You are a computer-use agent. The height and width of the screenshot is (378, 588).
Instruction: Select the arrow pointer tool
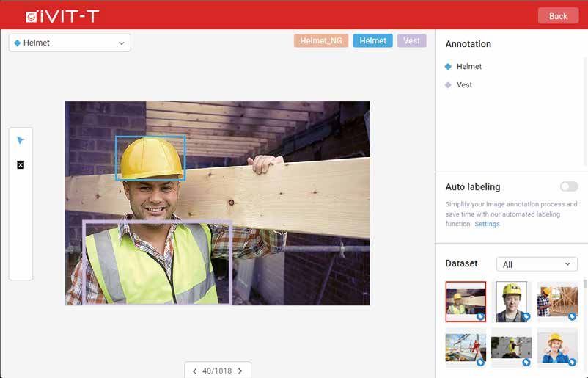(x=21, y=140)
